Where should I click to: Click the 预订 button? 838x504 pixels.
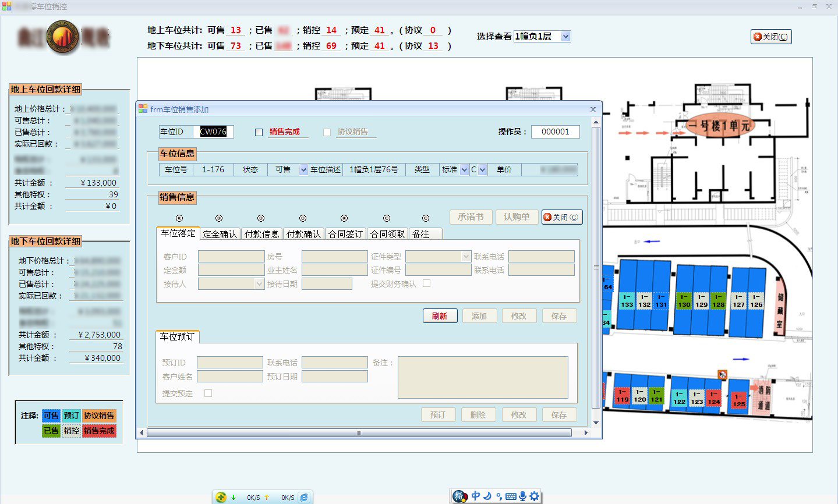[438, 415]
